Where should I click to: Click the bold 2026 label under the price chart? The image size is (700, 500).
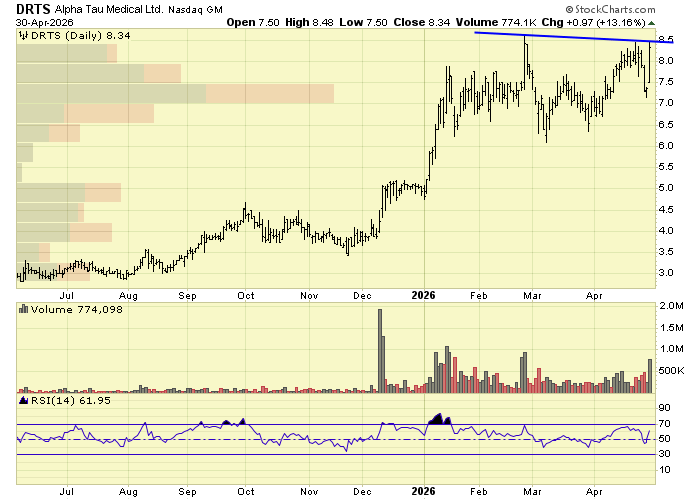click(x=423, y=295)
